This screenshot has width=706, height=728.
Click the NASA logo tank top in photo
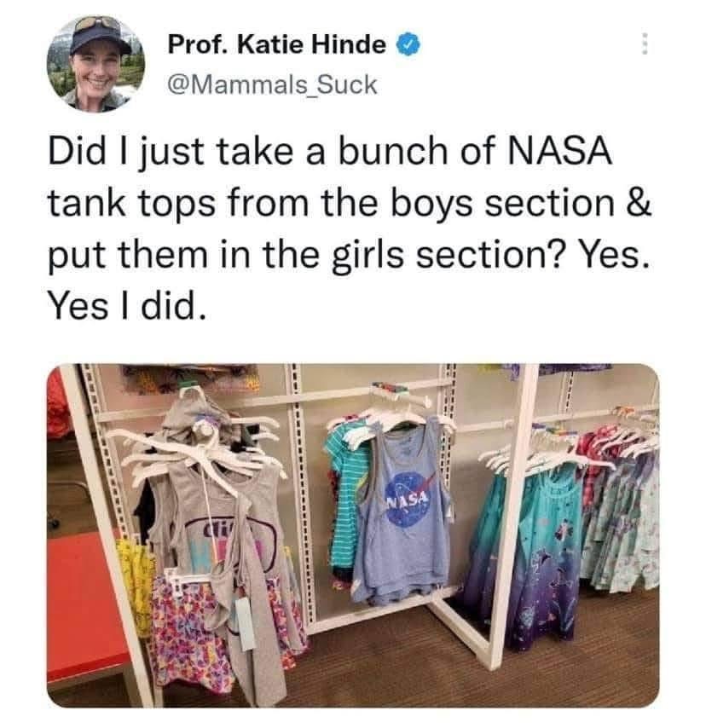[x=402, y=511]
